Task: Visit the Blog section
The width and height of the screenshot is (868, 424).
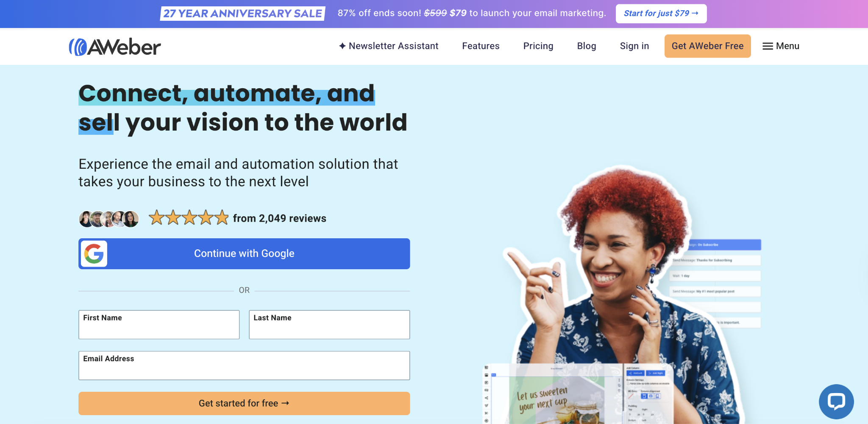Action: [586, 46]
